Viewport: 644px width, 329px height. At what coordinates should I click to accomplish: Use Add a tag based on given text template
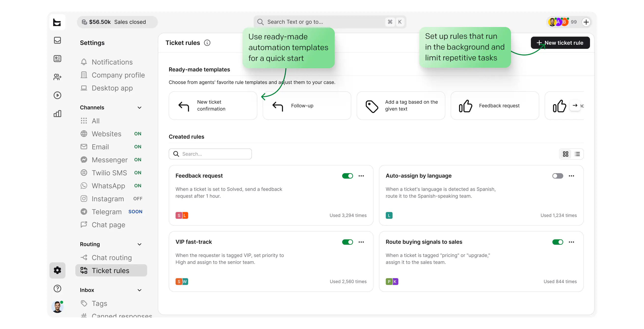point(401,106)
